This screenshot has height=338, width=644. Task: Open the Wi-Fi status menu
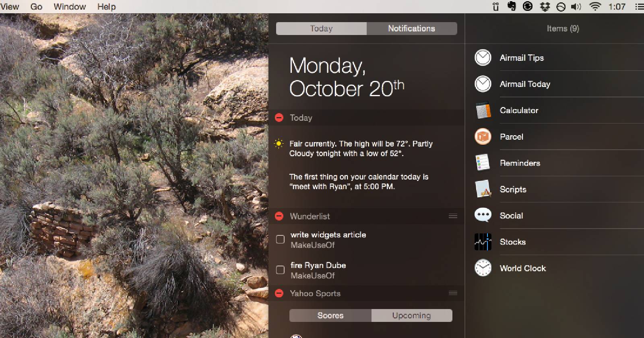point(594,6)
